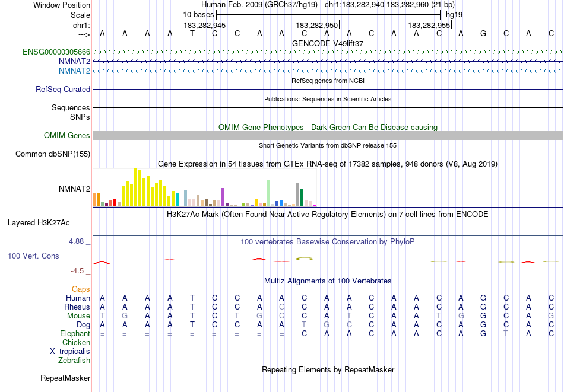Open Short Genetic Variants from dbSNP release 155
Viewport: 564px width, 392px height.
point(328,145)
